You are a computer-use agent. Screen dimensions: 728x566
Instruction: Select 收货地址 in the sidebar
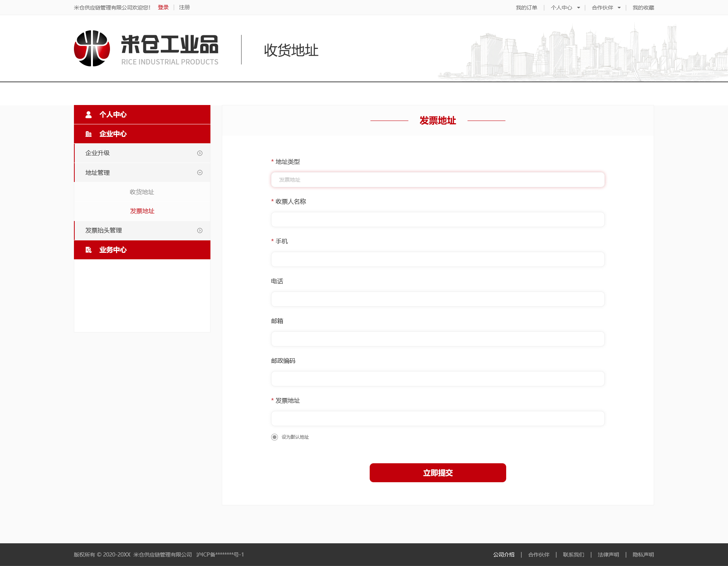[142, 192]
